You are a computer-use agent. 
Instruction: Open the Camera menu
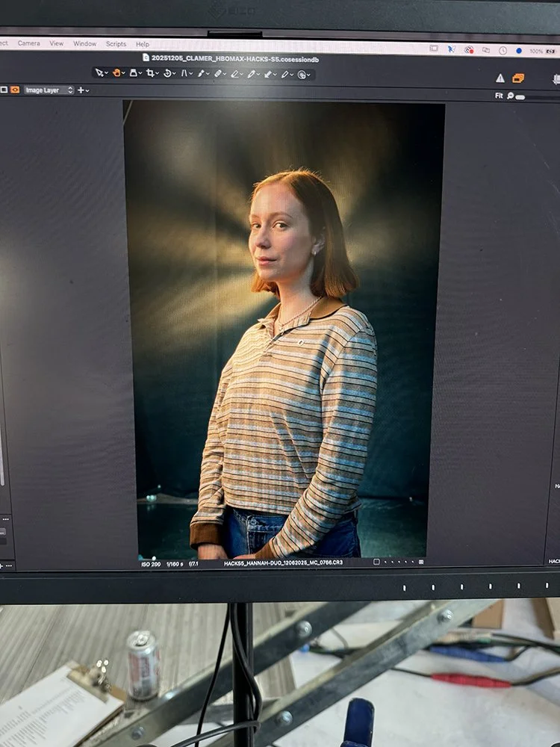(28, 43)
